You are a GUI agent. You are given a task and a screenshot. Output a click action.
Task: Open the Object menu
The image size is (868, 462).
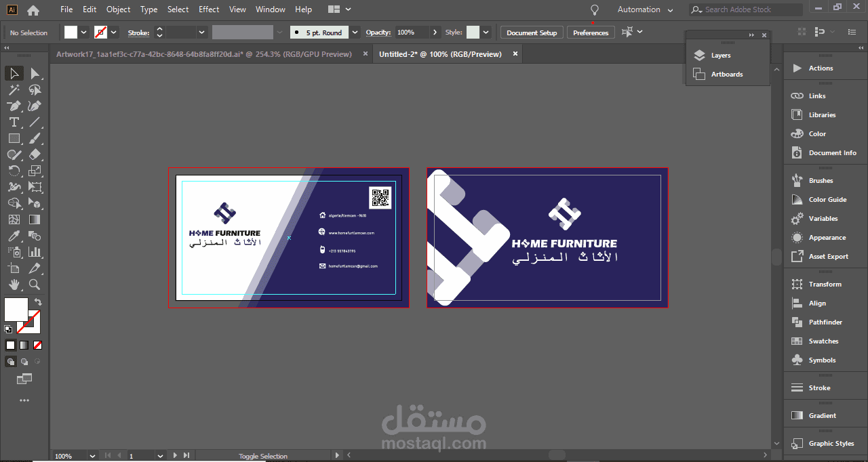(x=118, y=9)
